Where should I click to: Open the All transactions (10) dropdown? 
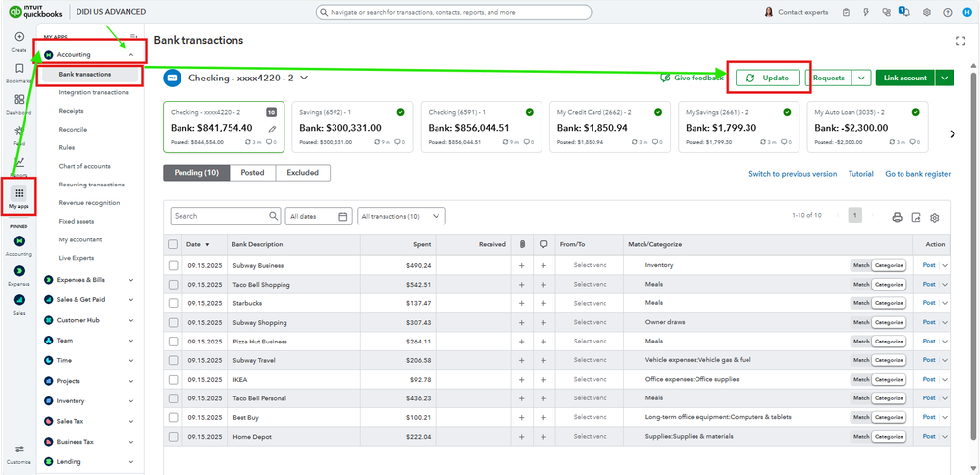coord(401,216)
